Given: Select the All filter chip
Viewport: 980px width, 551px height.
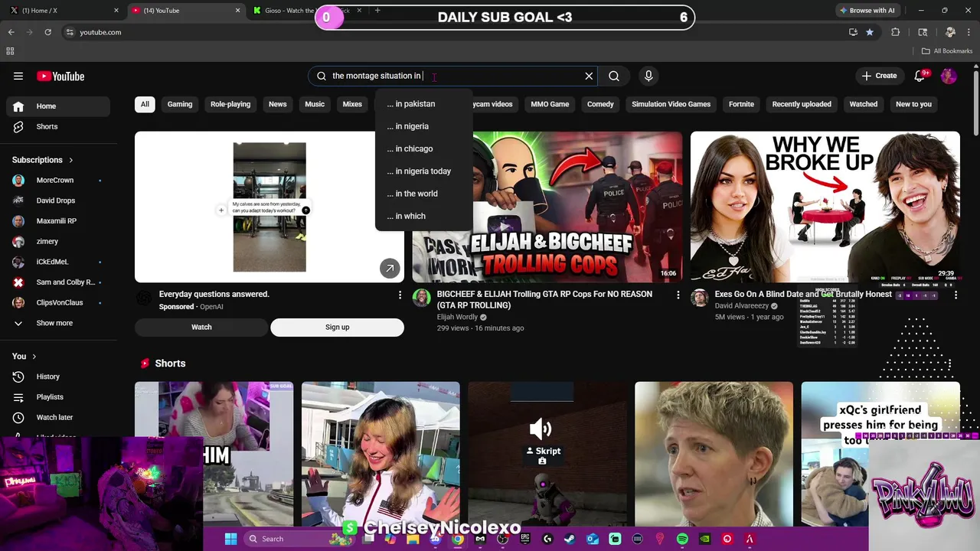Looking at the screenshot, I should [x=145, y=104].
